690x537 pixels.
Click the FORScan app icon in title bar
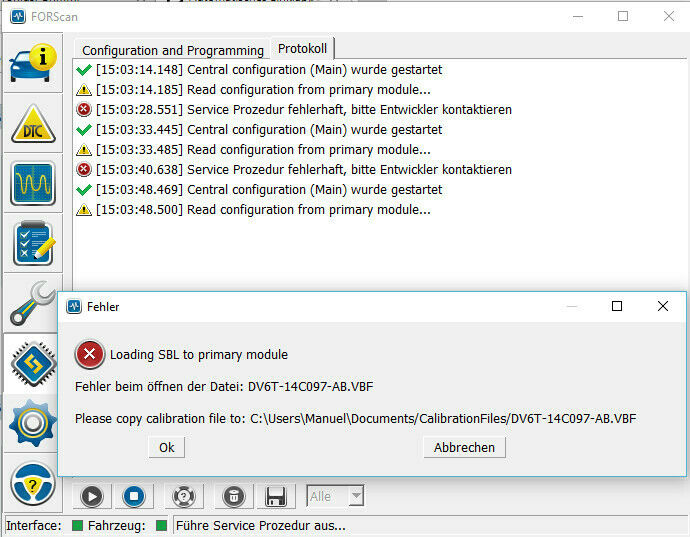pos(18,17)
